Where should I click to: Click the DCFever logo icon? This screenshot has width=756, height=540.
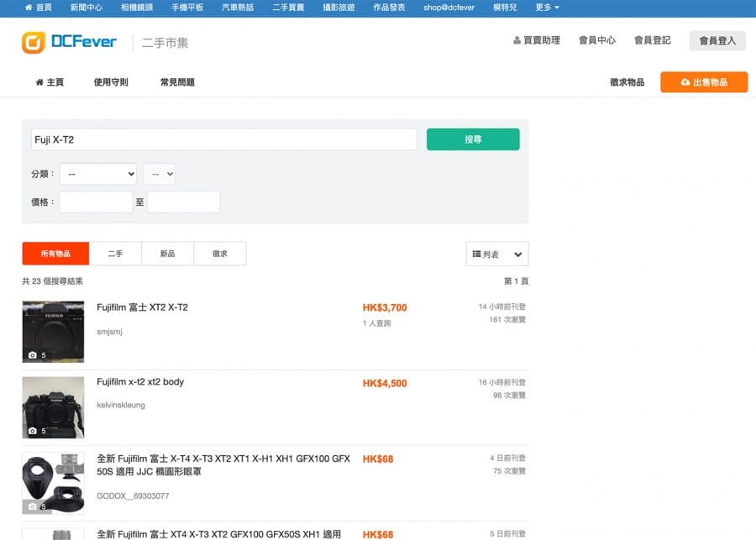tap(34, 42)
